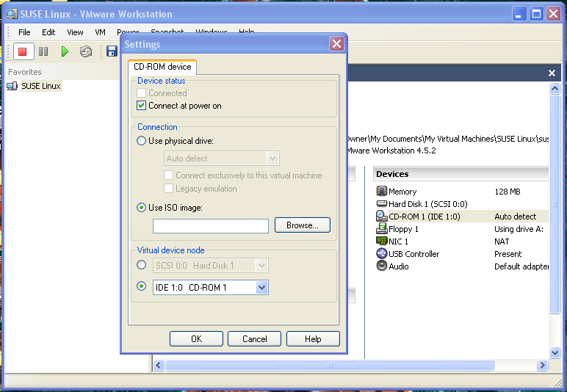Click the Reset toolbar icon

tap(86, 51)
